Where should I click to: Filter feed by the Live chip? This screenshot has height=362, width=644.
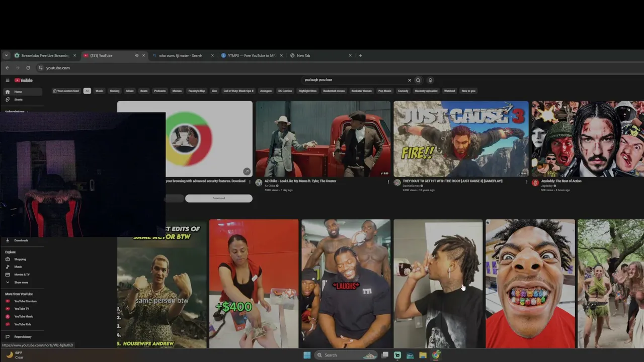click(x=214, y=91)
